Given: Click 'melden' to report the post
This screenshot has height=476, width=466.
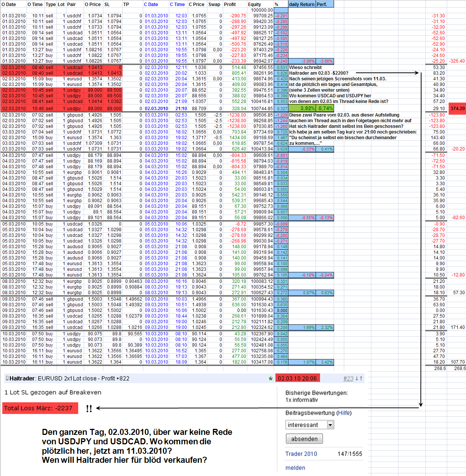Looking at the screenshot, I should (295, 468).
